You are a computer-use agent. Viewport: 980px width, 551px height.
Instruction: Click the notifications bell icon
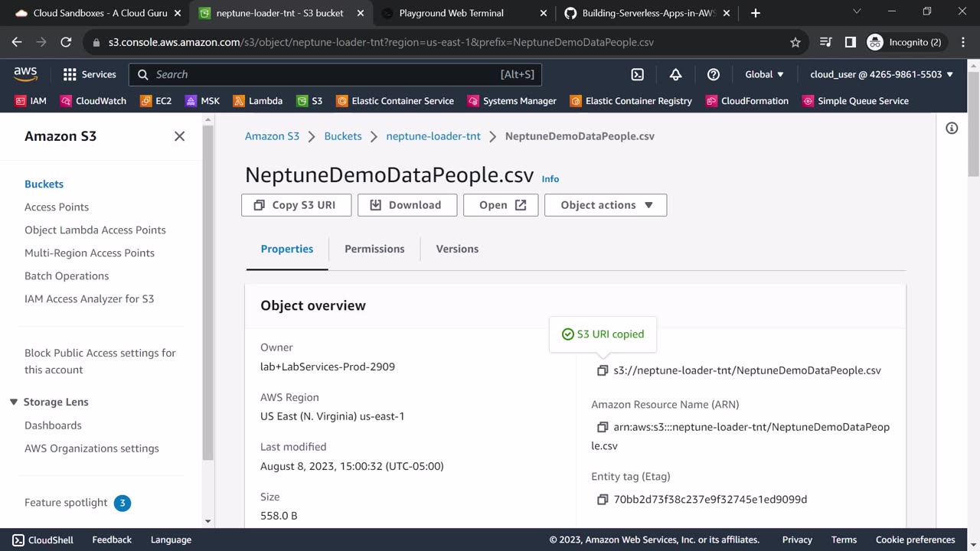pyautogui.click(x=675, y=74)
